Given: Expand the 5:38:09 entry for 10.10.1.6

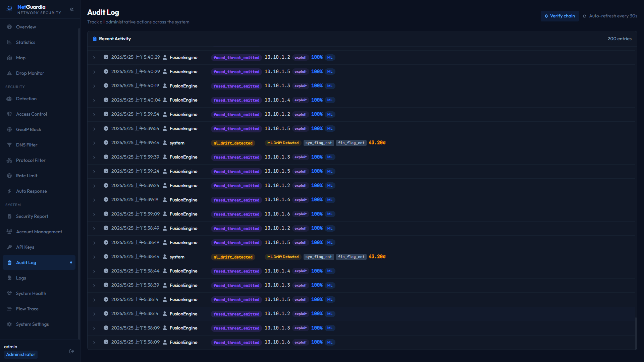Looking at the screenshot, I should [x=94, y=343].
